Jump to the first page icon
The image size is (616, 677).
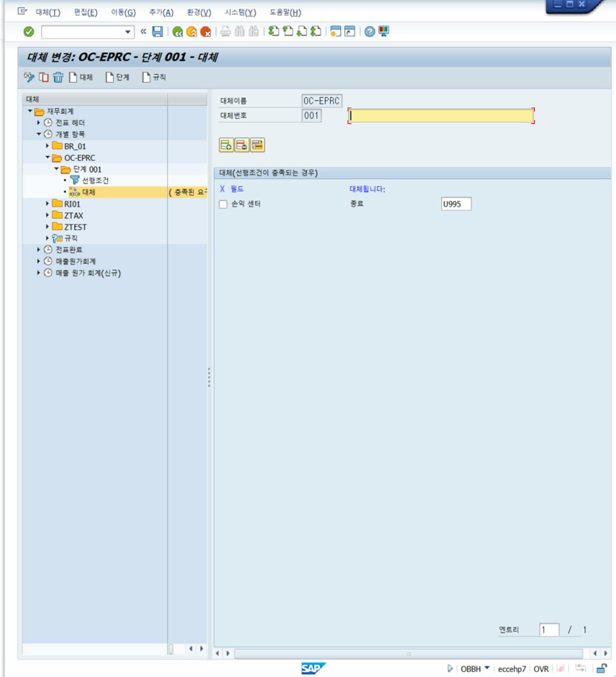point(274,31)
